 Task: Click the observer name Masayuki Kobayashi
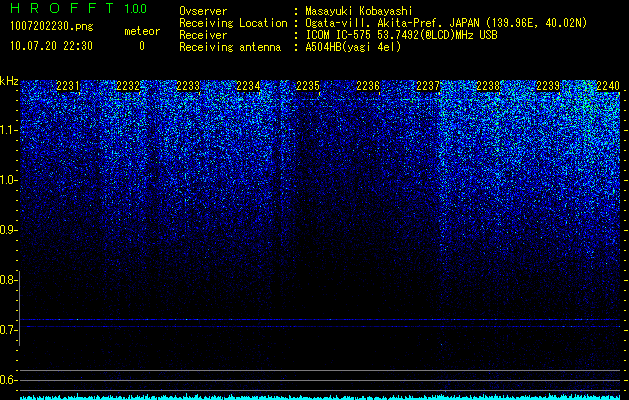coord(359,11)
